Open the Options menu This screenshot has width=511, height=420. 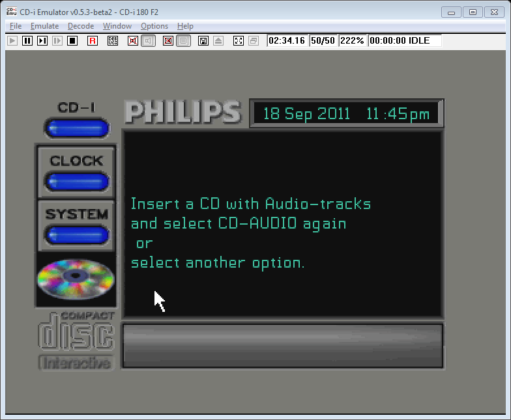pyautogui.click(x=154, y=26)
